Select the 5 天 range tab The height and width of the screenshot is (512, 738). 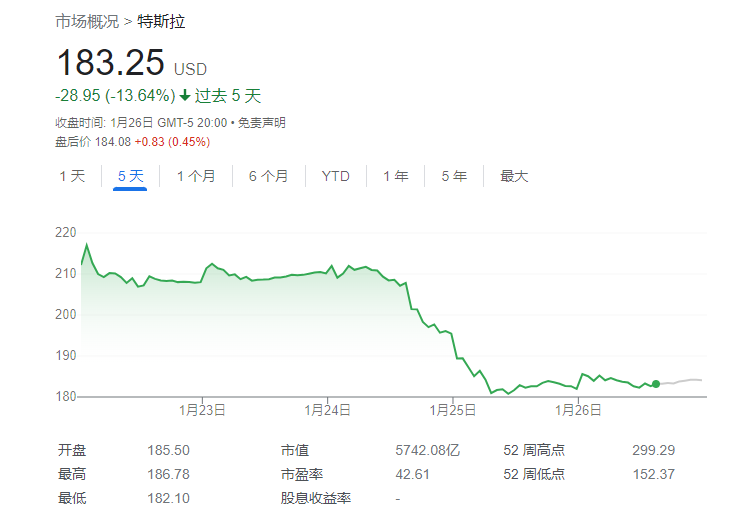[130, 176]
